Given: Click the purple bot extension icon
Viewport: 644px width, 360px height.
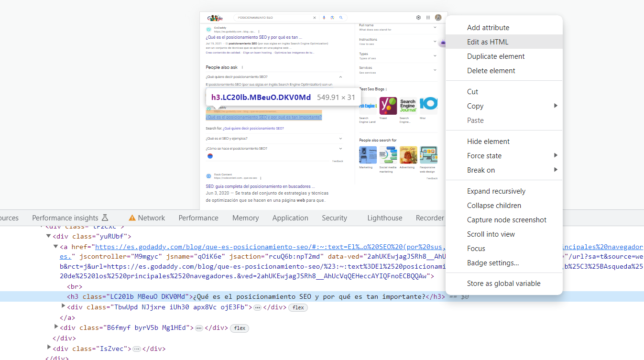Looking at the screenshot, I should pos(443,43).
